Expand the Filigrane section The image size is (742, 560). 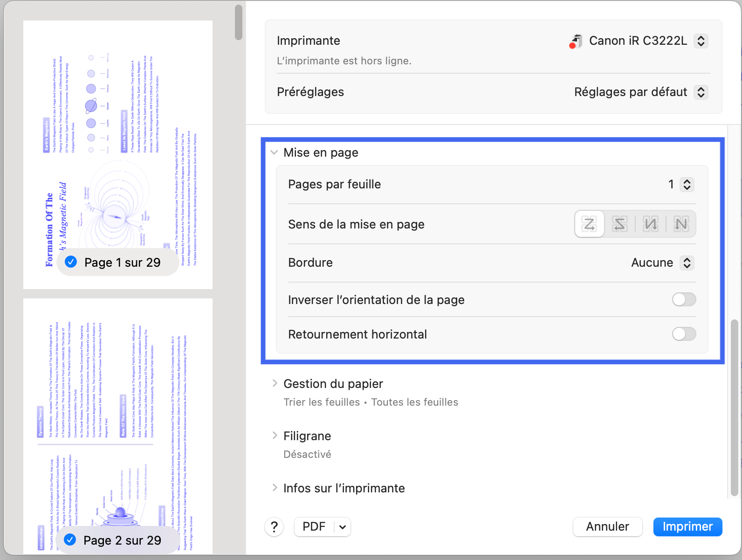click(275, 436)
